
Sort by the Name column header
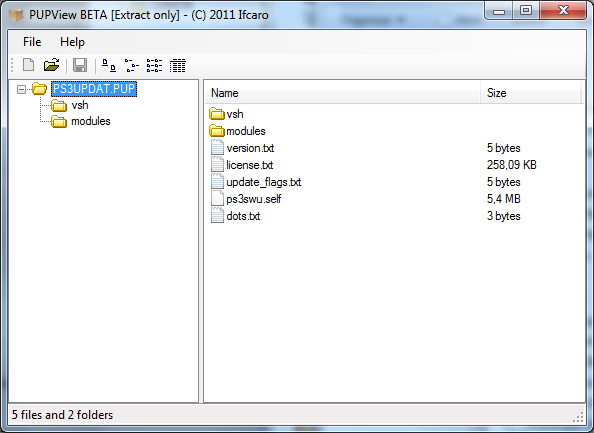[x=343, y=93]
